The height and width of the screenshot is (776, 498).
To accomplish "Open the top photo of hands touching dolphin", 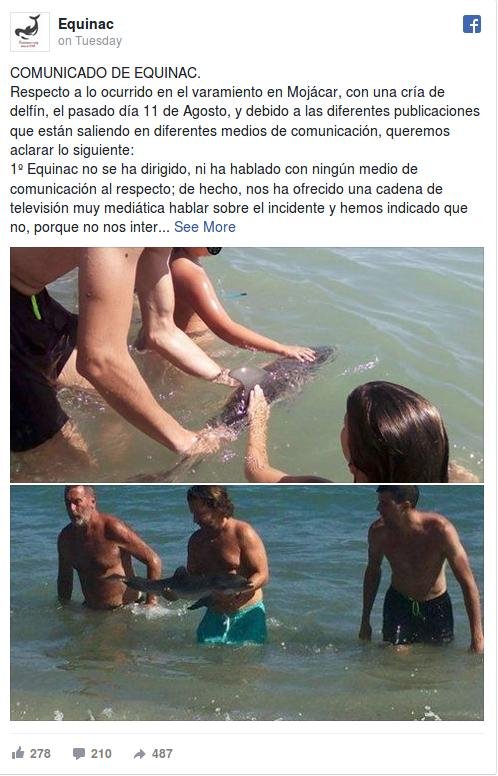I will click(247, 365).
